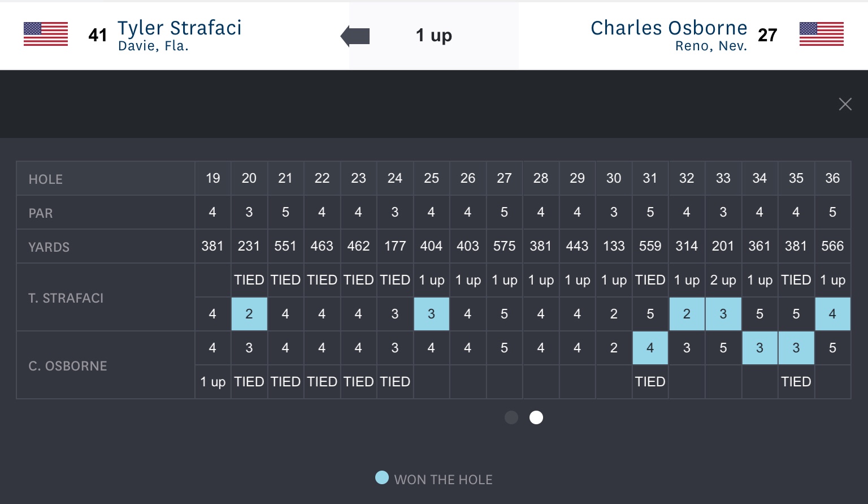Close the scorecard panel with the X
Viewport: 868px width, 504px height.
point(845,104)
